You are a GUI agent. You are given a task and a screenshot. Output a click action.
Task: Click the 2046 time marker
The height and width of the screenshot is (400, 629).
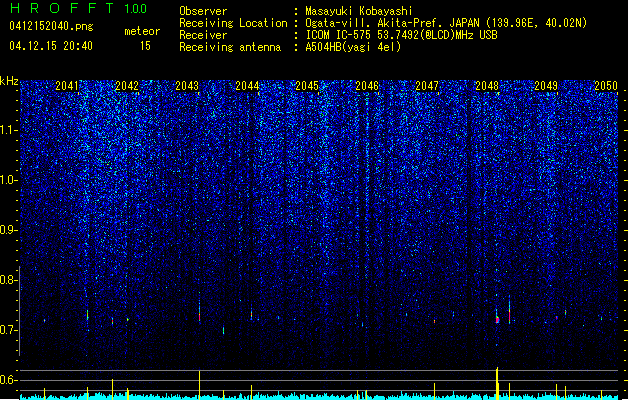click(367, 86)
